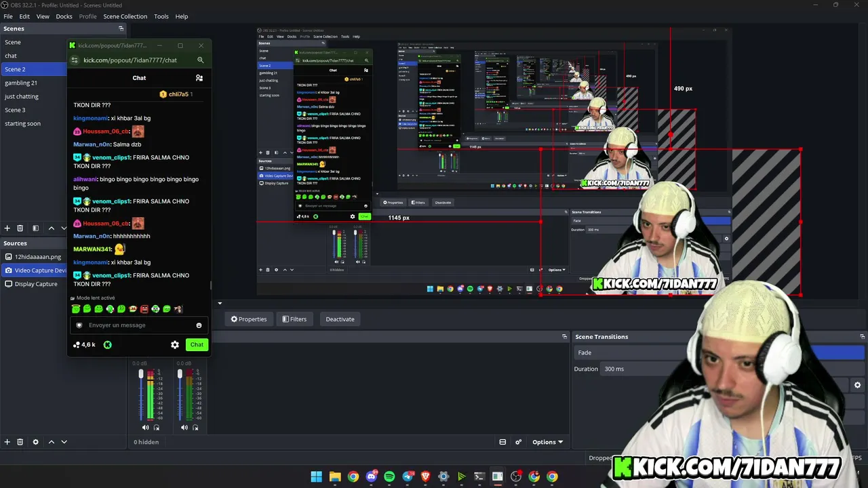This screenshot has height=488, width=868.
Task: Open transition properties gear in Scene Transitions
Action: pyautogui.click(x=857, y=385)
